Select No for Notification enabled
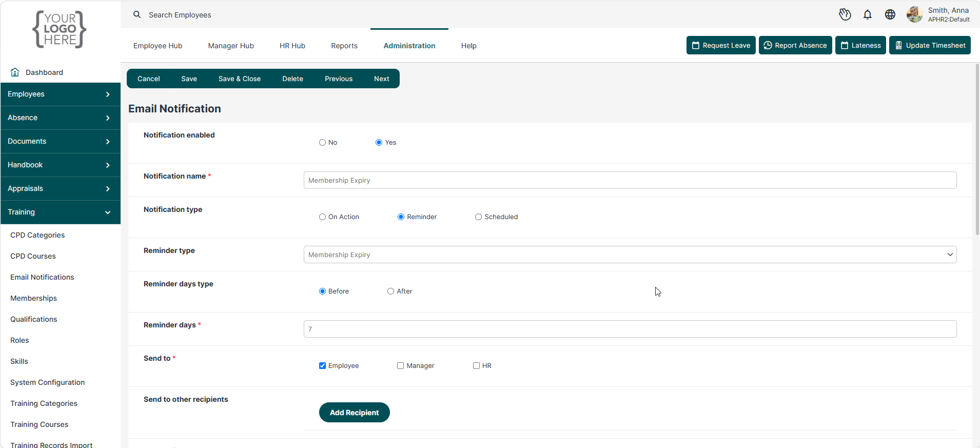The image size is (980, 448). coord(322,143)
